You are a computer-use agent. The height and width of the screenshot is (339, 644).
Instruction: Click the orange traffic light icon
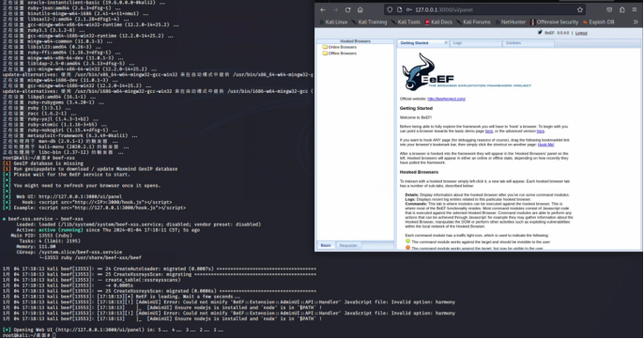(407, 247)
